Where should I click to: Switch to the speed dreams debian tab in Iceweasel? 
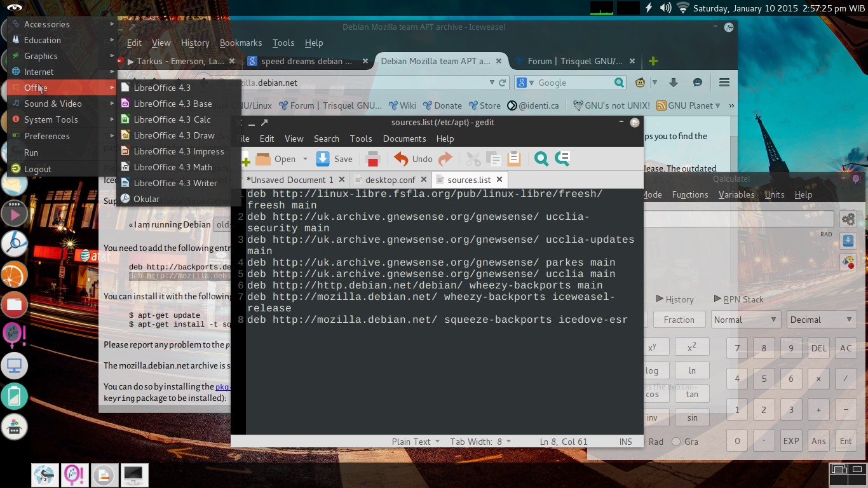[x=306, y=61]
